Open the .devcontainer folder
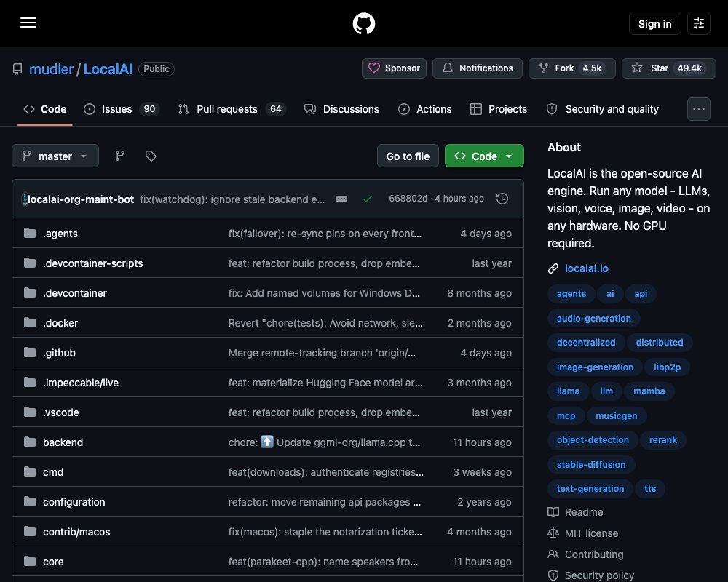This screenshot has height=582, width=728. (75, 293)
